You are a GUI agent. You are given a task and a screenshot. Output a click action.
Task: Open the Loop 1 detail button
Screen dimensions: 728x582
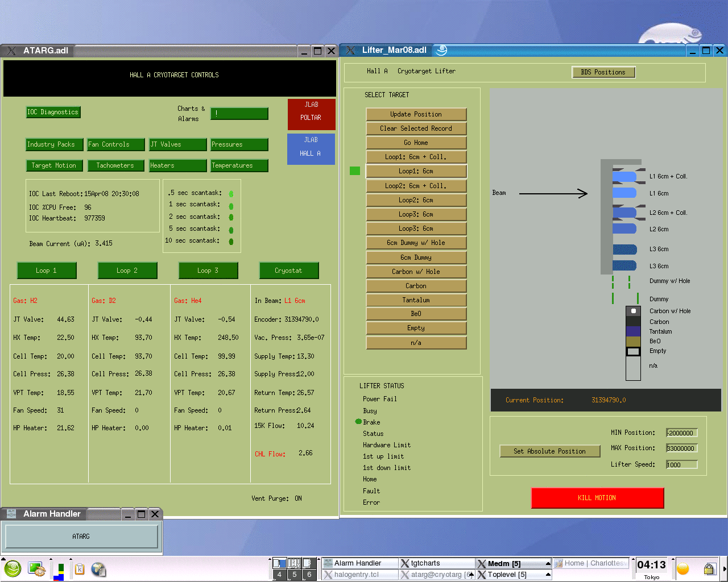click(x=47, y=271)
